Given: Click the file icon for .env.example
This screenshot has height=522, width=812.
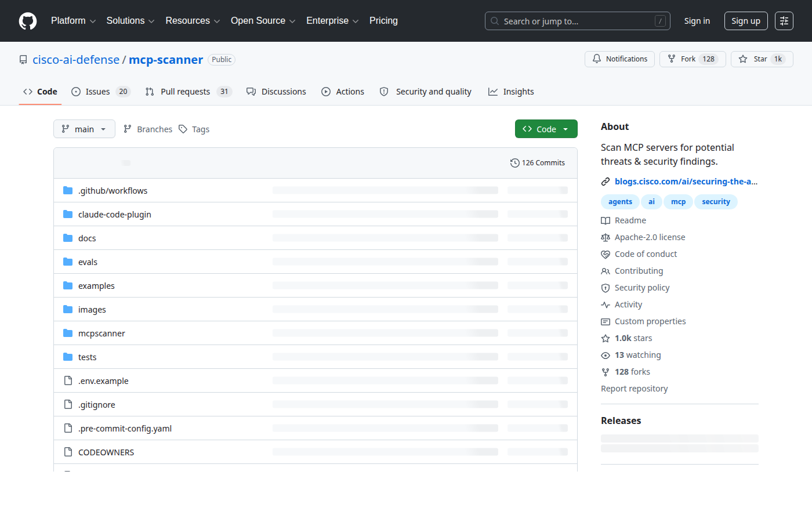Looking at the screenshot, I should tap(68, 380).
